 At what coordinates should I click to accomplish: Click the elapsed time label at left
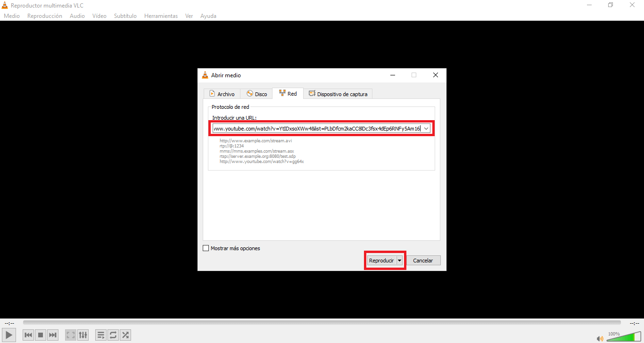[x=9, y=323]
